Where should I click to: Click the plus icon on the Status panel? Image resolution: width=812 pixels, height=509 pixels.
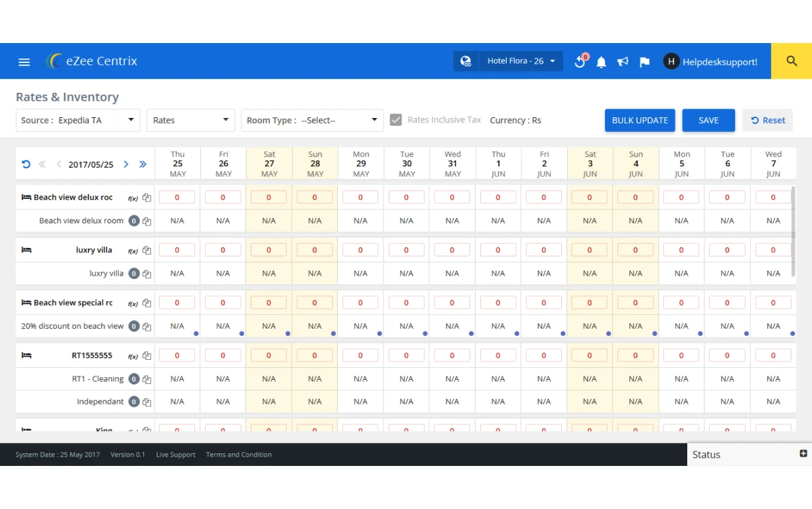coord(803,454)
